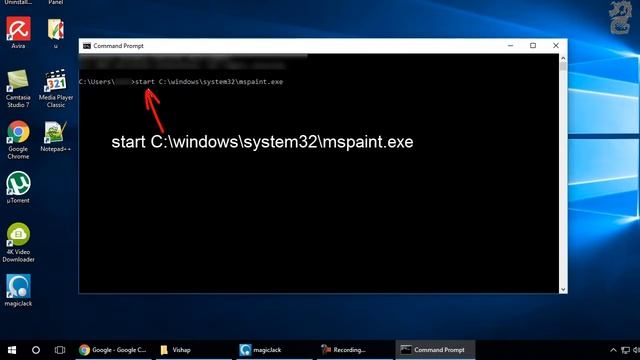This screenshot has height=360, width=640.
Task: Open 4K Video Downloader shortcut
Action: pyautogui.click(x=18, y=243)
